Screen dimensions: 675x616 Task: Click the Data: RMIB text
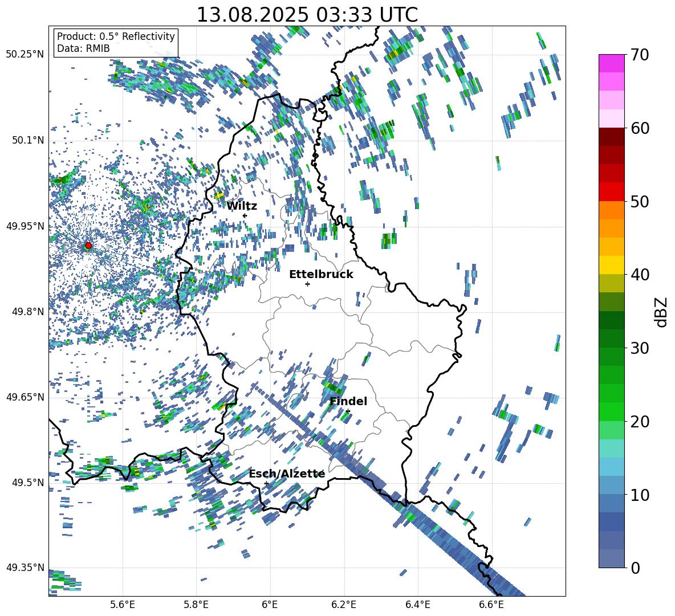click(x=83, y=48)
